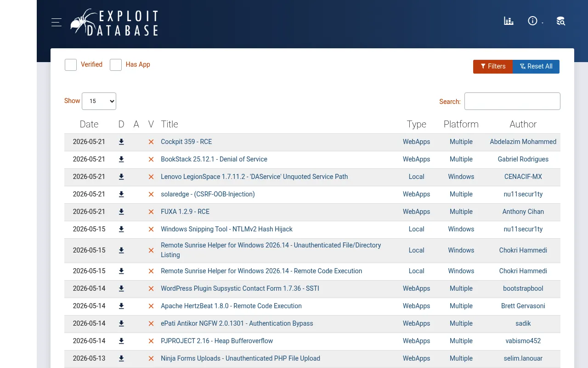Open WordPress Plugin Supsystic Contact Form SSTI

[240, 288]
